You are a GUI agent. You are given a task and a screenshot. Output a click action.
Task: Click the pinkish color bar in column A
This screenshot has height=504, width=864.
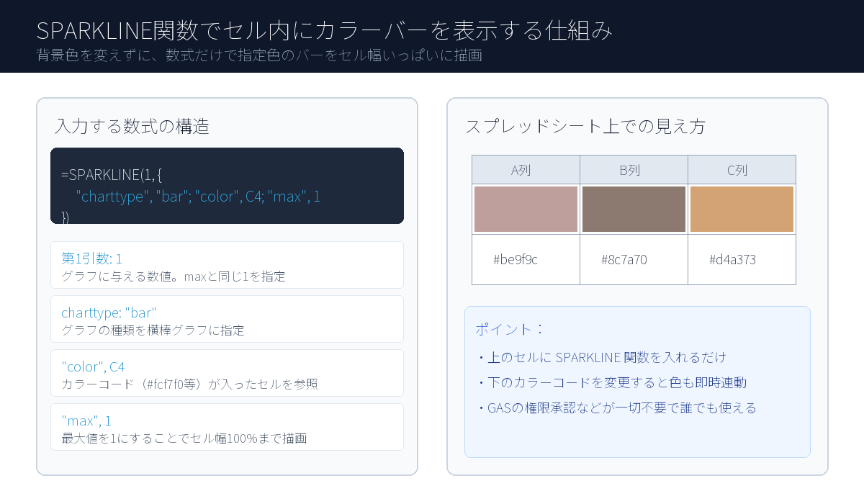tap(526, 209)
